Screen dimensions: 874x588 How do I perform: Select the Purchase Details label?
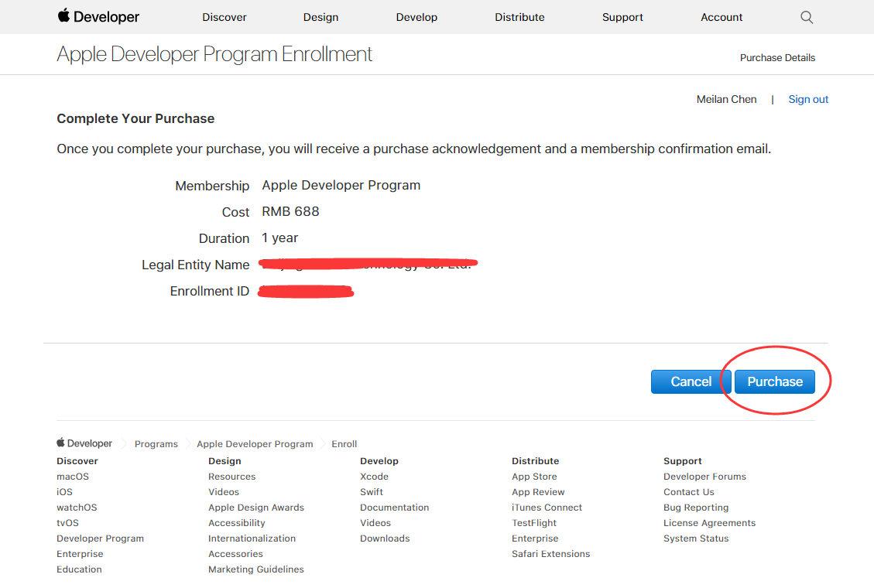[x=777, y=58]
